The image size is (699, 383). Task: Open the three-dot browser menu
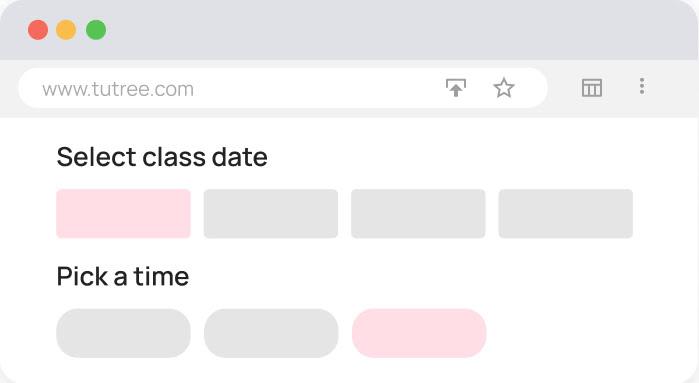(642, 86)
